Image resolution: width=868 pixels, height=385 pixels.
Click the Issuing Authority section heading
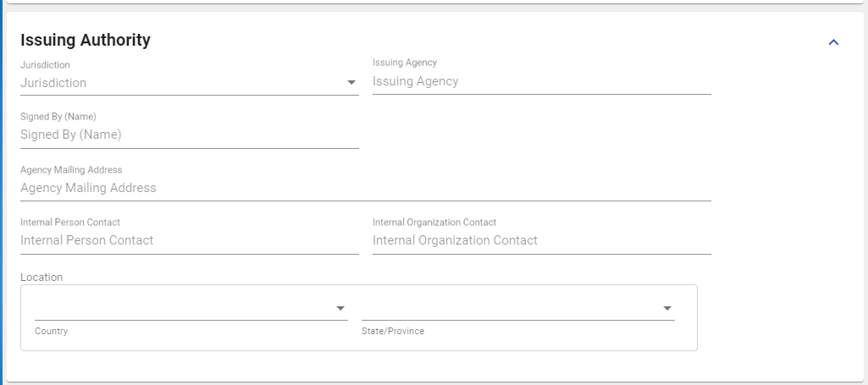pos(86,40)
